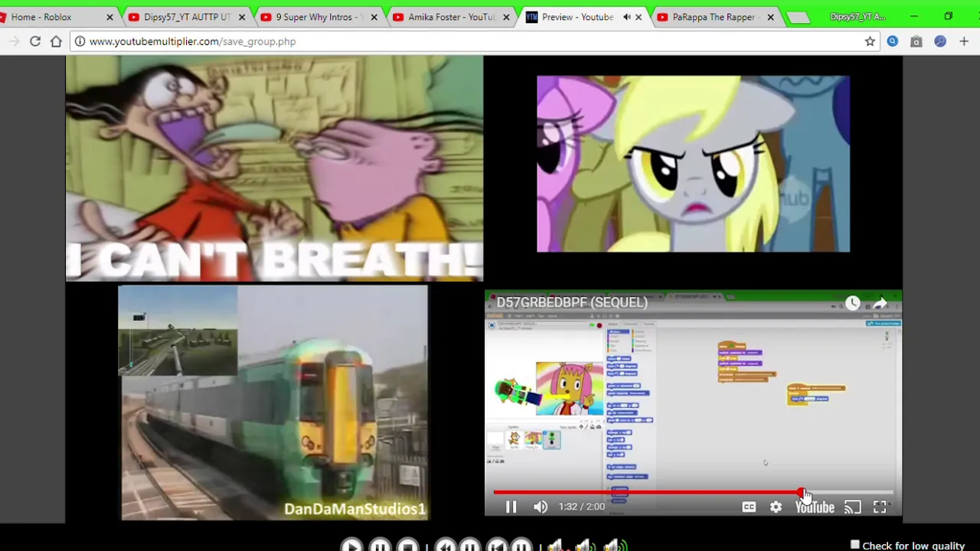
Task: Click the grey shopping-bag extension icon
Action: 916,41
